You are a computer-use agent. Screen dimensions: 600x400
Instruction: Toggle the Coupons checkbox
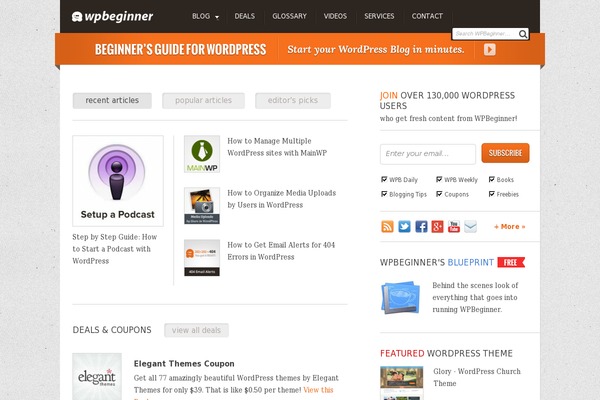[439, 194]
